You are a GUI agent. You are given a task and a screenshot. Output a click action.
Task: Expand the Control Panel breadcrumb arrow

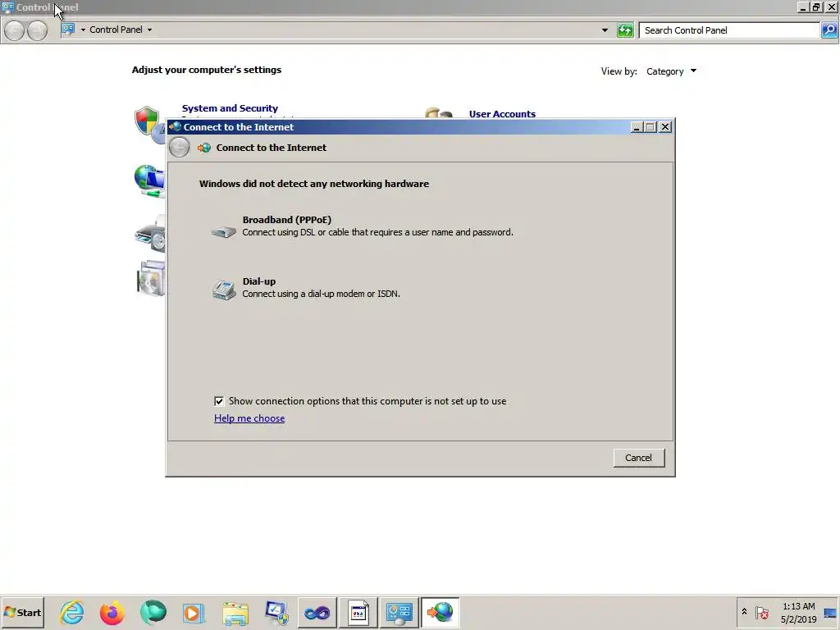(149, 30)
